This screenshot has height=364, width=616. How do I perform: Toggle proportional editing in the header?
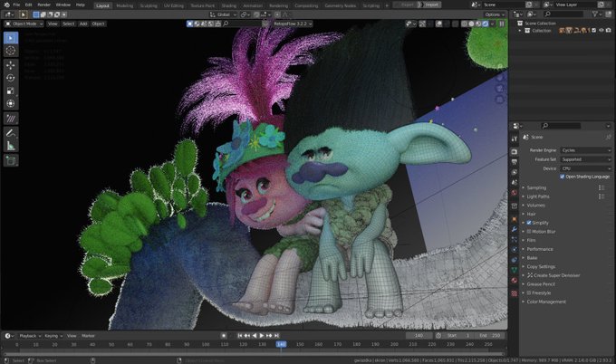click(x=277, y=14)
